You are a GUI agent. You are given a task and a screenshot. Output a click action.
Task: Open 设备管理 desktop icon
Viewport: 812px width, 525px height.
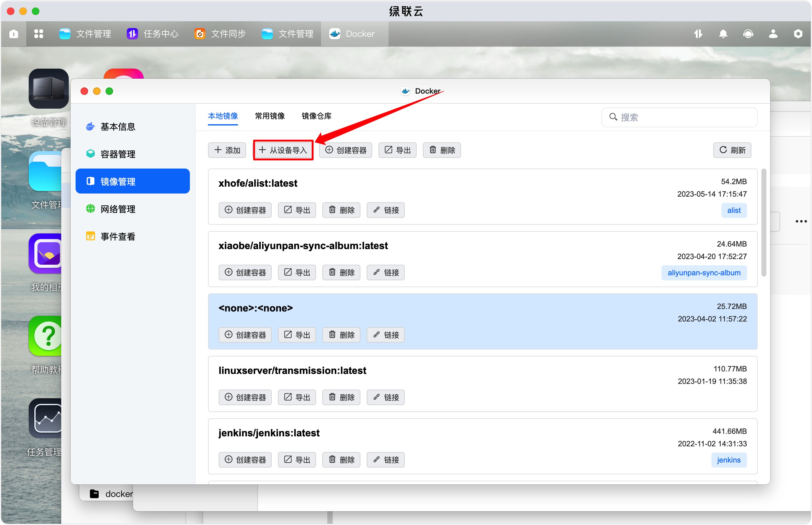[x=48, y=89]
